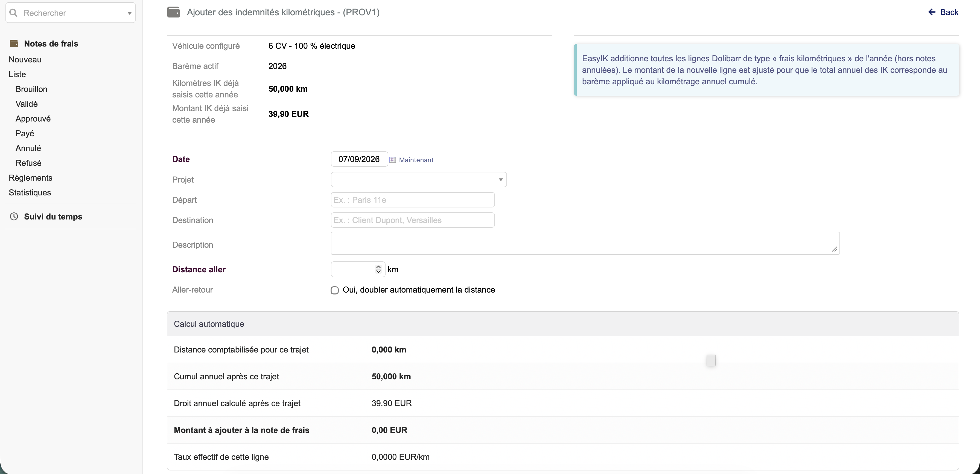Click the 50,000 km already entered value
Image resolution: width=980 pixels, height=474 pixels.
pyautogui.click(x=288, y=89)
